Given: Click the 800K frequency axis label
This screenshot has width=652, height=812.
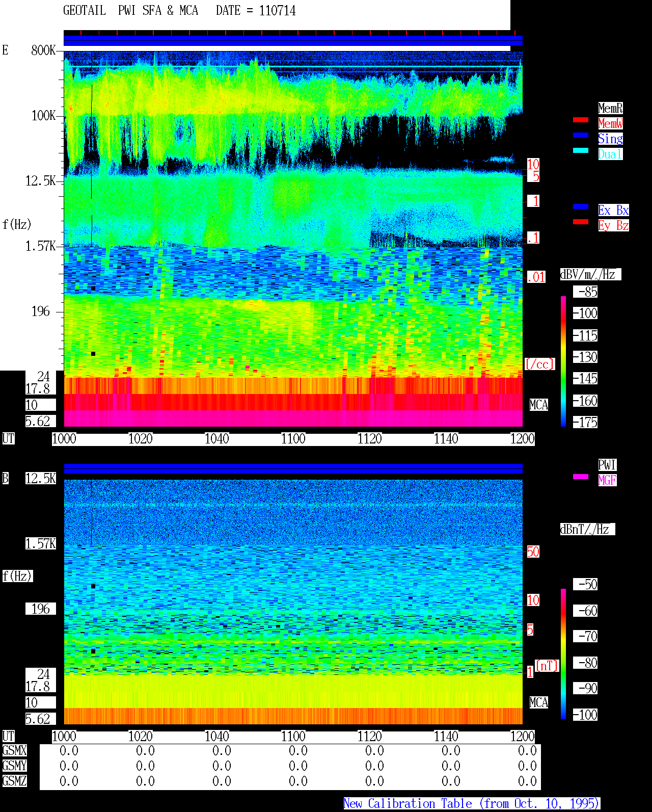Looking at the screenshot, I should tap(43, 50).
